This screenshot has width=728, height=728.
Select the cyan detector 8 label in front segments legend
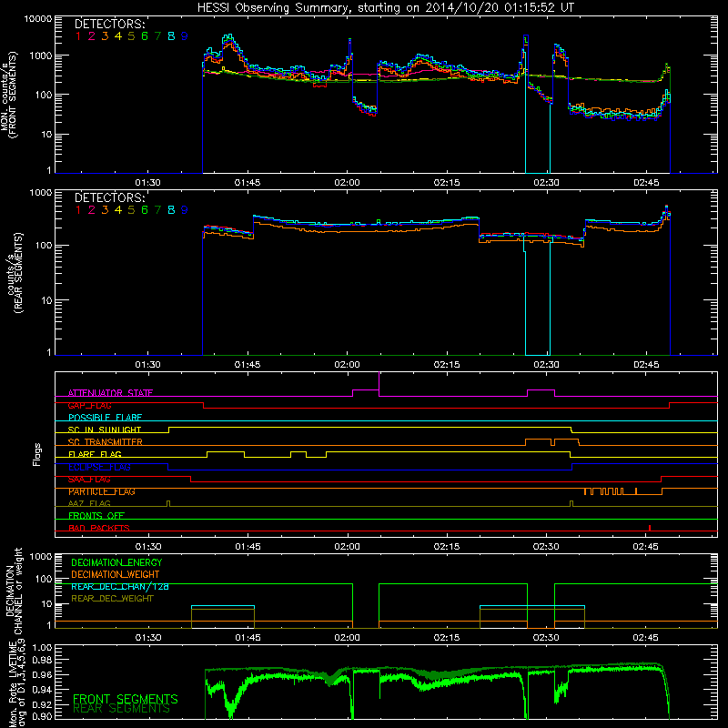pos(171,36)
